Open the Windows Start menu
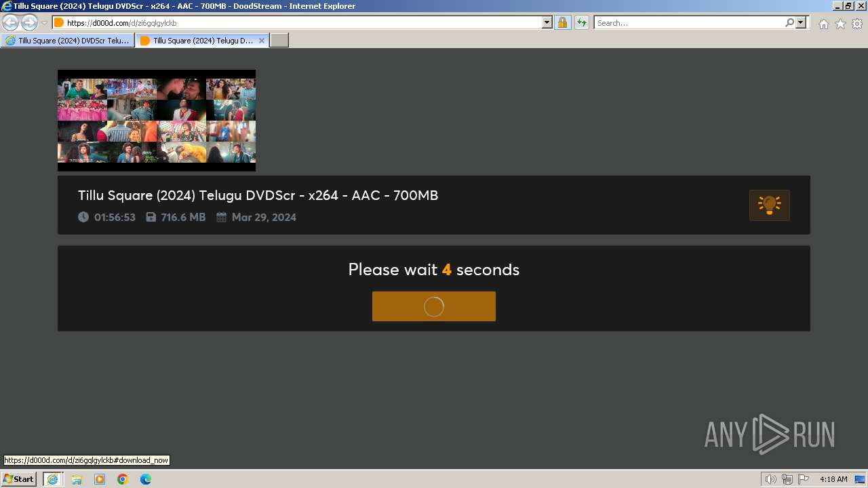 click(x=19, y=479)
